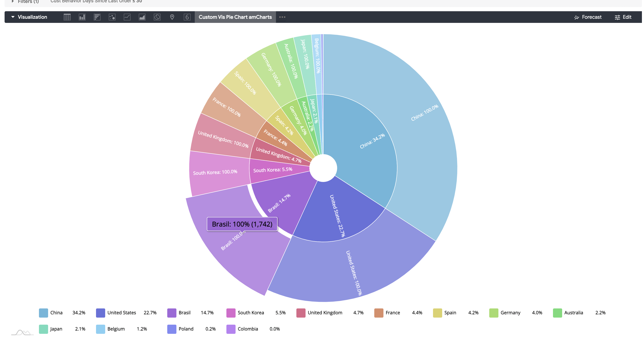Switch to the Column chart visualization
Image resolution: width=644 pixels, height=344 pixels.
click(x=82, y=17)
